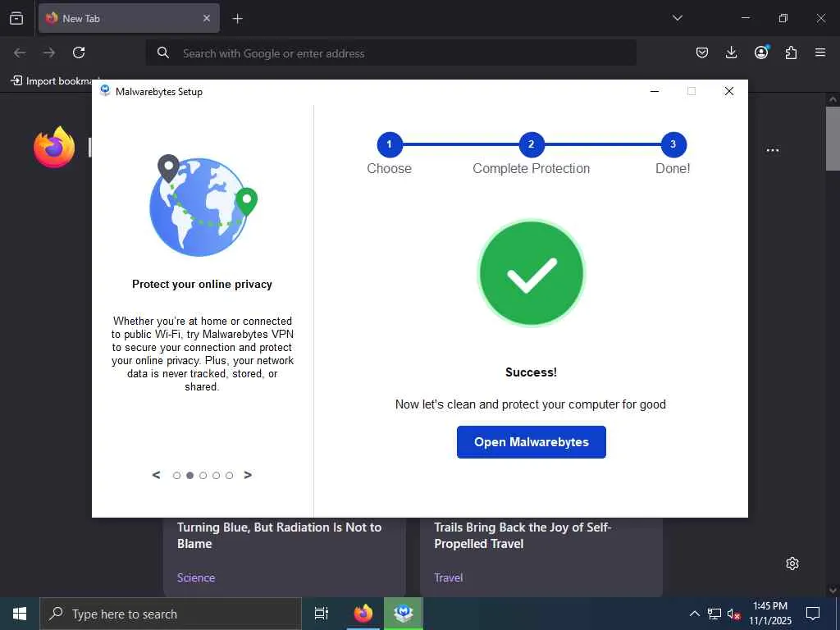This screenshot has width=840, height=630.
Task: Click the Firefox logo on new tab page
Action: click(x=54, y=148)
